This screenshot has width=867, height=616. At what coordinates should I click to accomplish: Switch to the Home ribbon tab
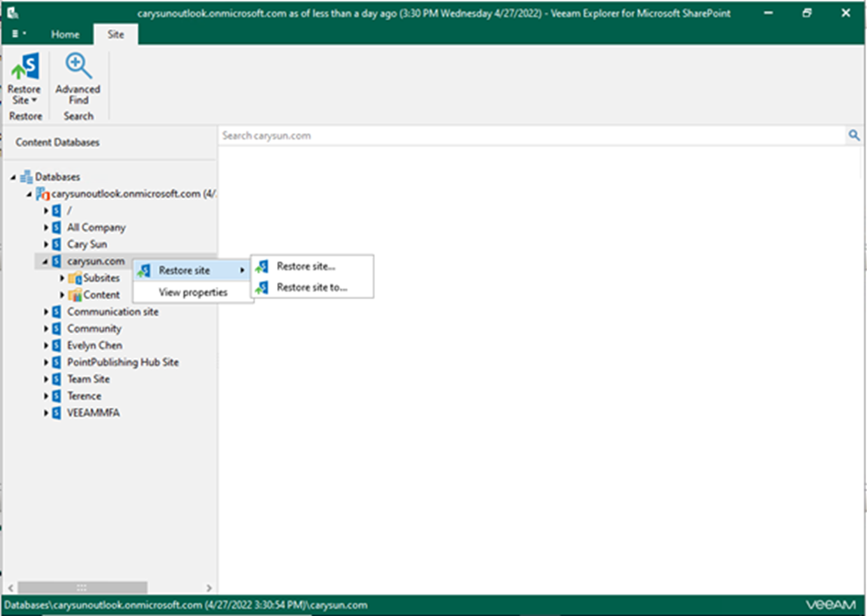[65, 34]
